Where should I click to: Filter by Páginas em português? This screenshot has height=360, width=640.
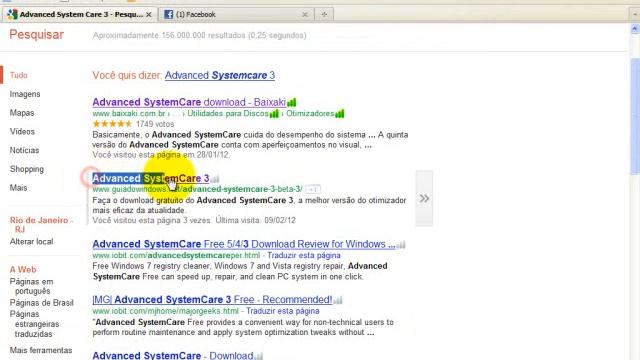click(31, 286)
